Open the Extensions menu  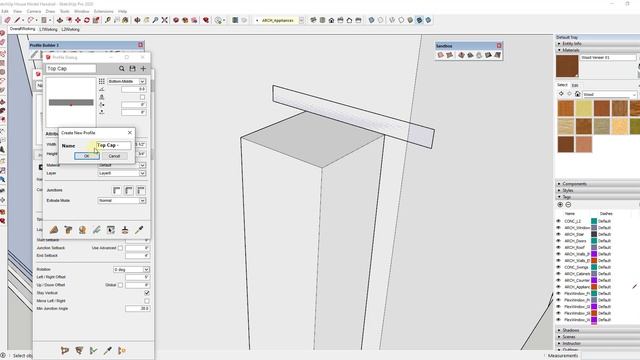click(x=104, y=11)
